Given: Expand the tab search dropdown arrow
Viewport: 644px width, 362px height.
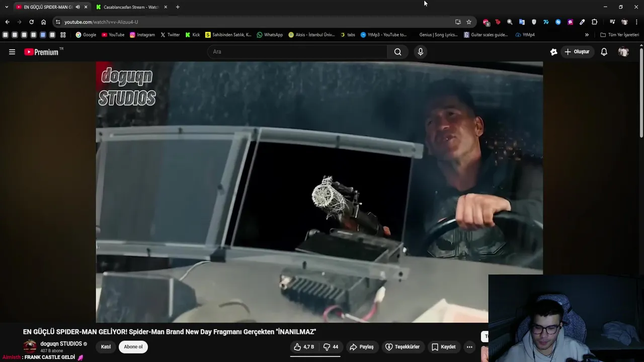Looking at the screenshot, I should (6, 7).
